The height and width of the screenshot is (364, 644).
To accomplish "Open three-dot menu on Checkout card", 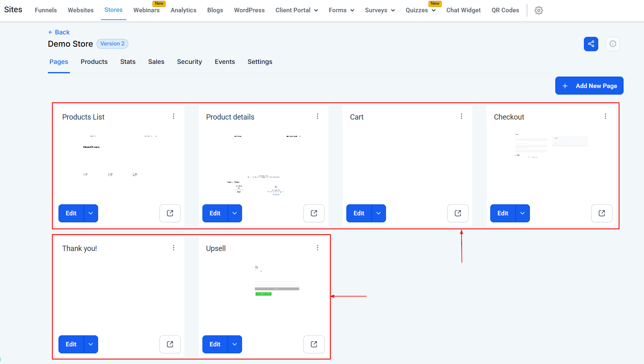I will pos(606,116).
